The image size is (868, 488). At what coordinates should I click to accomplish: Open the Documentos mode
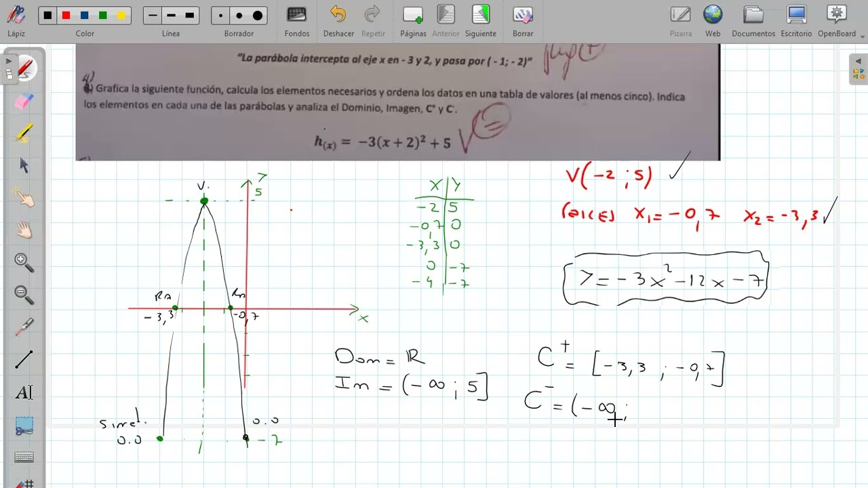753,20
